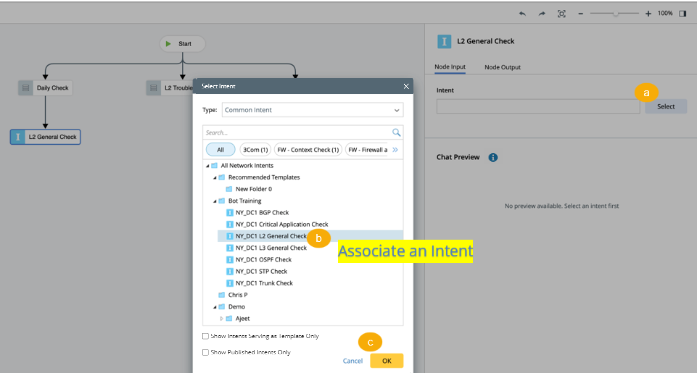
Task: Click the NY_DC1 OSPF Check intent icon
Action: pyautogui.click(x=230, y=260)
